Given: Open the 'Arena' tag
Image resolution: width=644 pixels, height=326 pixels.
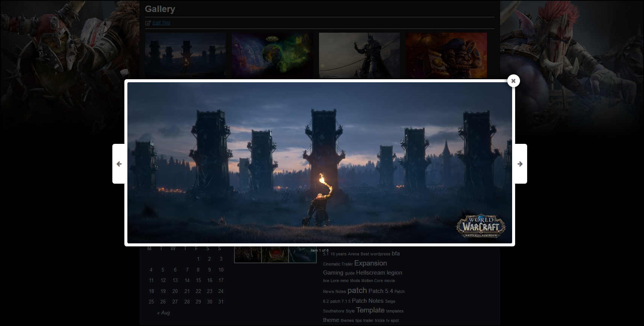Looking at the screenshot, I should [x=354, y=254].
